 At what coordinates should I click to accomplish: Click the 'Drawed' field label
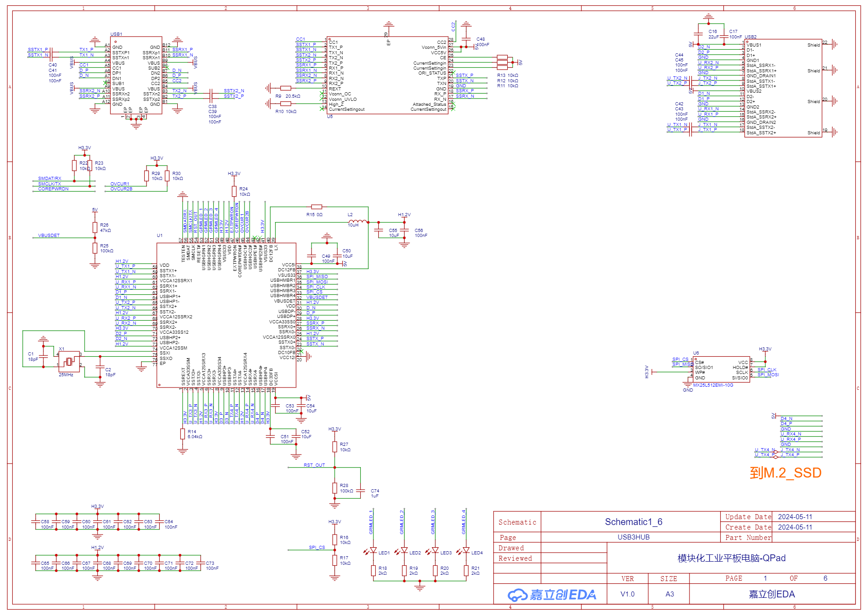(x=511, y=548)
